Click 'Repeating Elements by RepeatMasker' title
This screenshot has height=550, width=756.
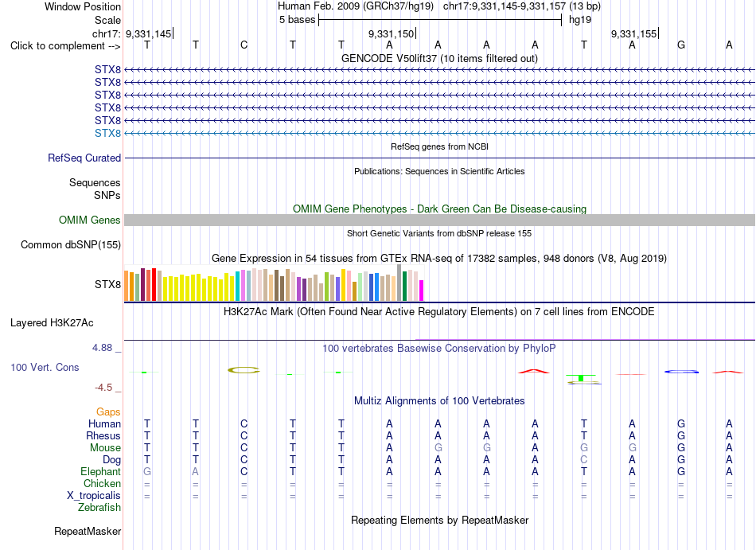[x=439, y=521]
